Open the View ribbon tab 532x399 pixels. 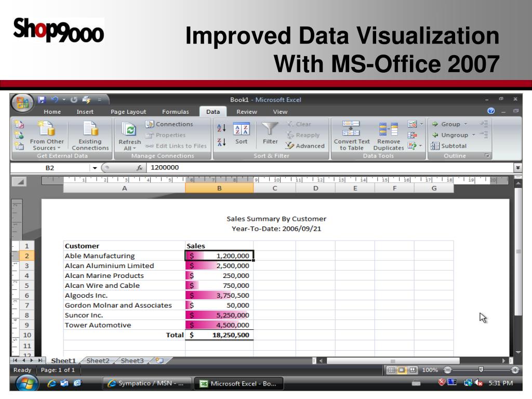pyautogui.click(x=280, y=112)
